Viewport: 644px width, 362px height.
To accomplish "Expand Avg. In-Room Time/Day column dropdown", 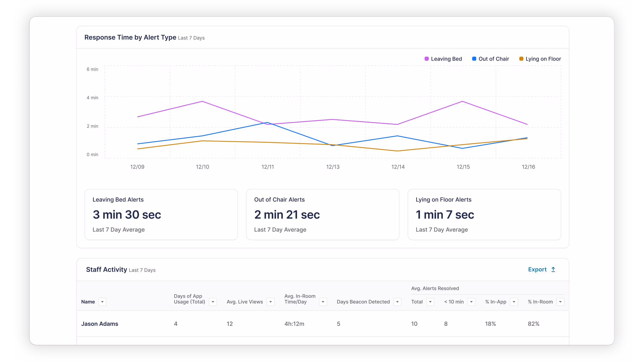I will tap(323, 302).
